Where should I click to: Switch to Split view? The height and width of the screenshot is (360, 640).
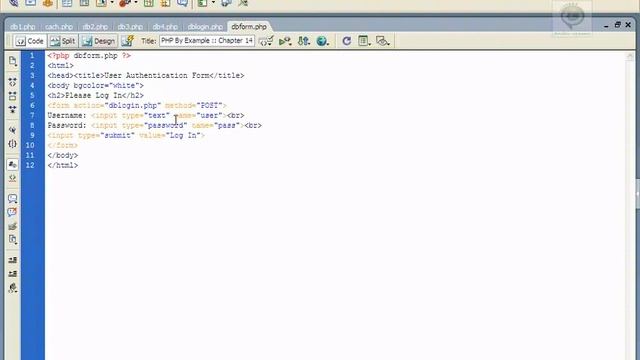(63, 41)
